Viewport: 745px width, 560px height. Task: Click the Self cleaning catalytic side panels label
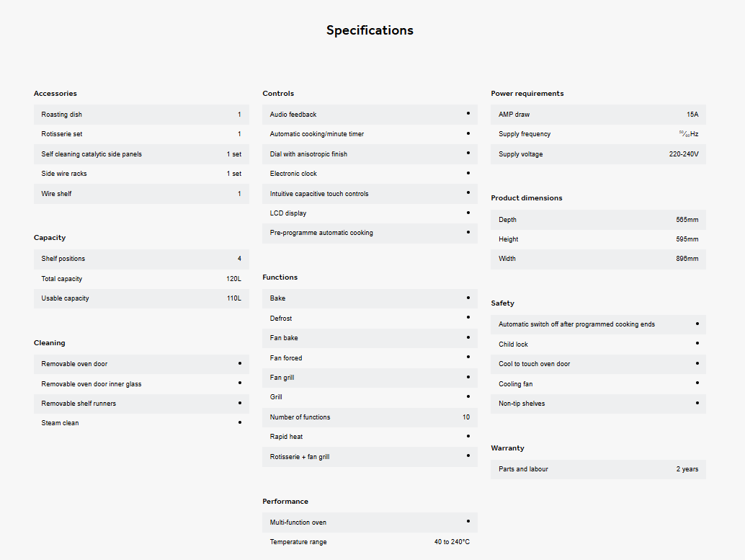coord(92,154)
